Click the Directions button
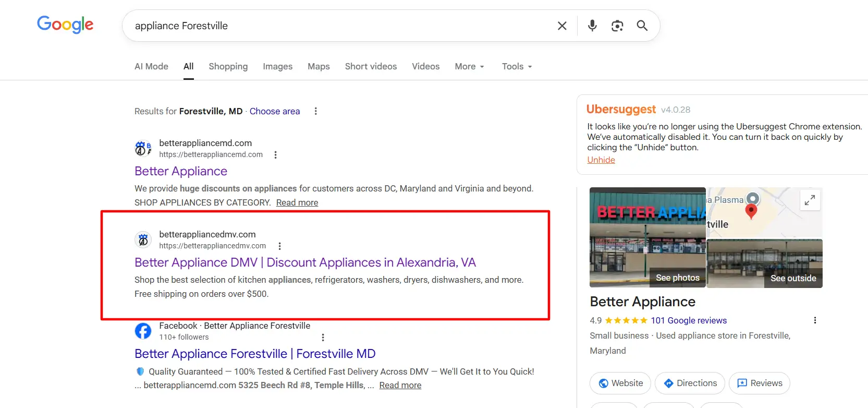868x408 pixels. pyautogui.click(x=690, y=383)
